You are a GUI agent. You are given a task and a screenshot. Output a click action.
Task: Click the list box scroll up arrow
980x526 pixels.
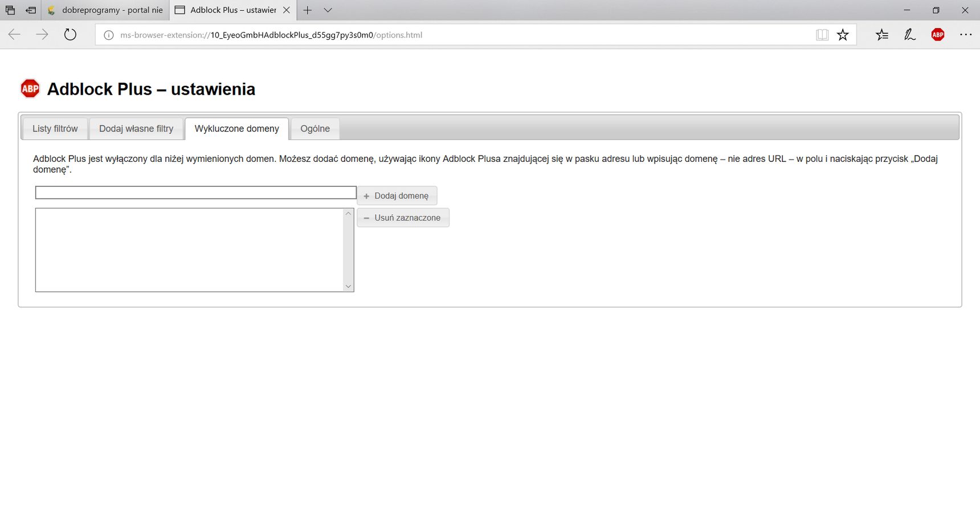tap(348, 214)
